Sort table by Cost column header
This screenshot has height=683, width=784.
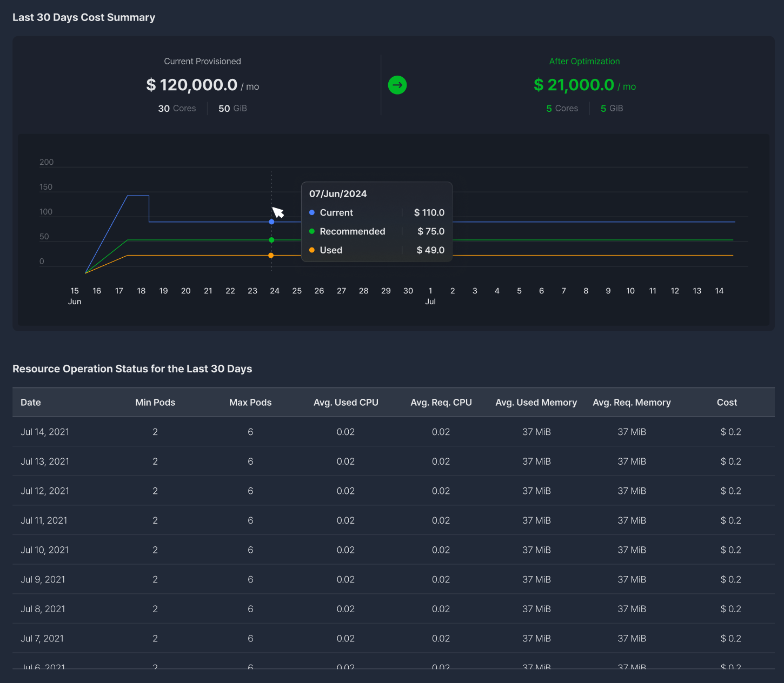point(727,403)
